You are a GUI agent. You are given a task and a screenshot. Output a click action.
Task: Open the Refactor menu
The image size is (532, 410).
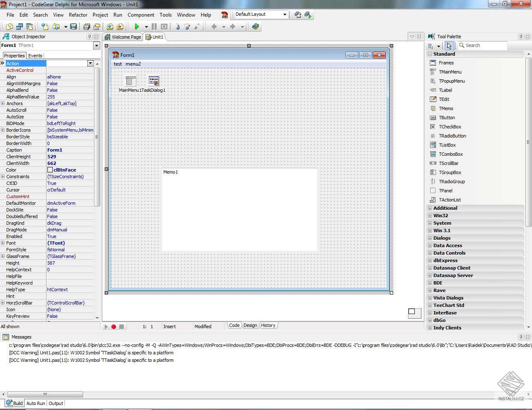click(x=78, y=15)
